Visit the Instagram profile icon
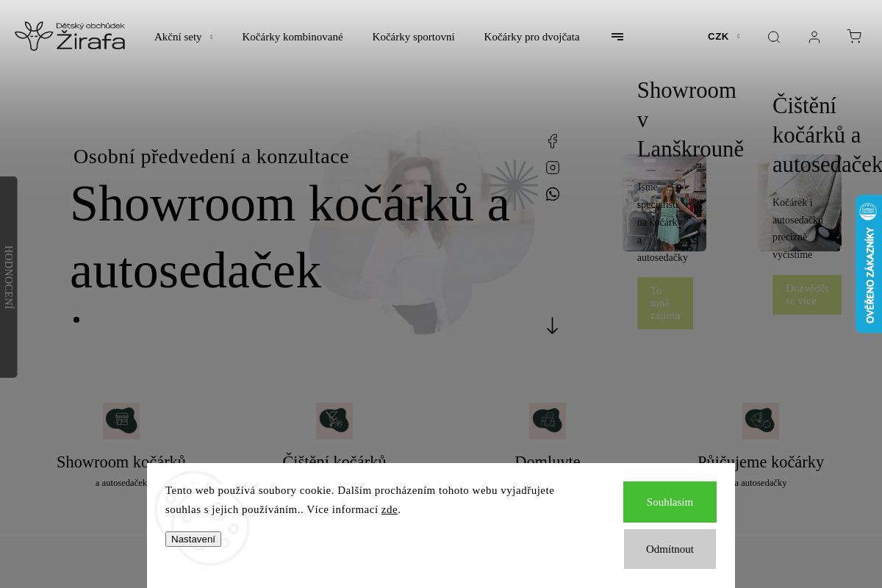This screenshot has width=882, height=588. click(x=553, y=168)
